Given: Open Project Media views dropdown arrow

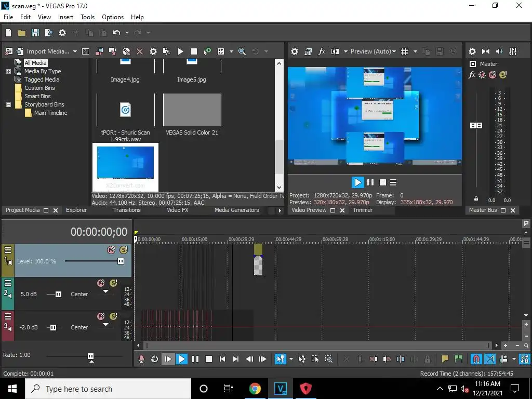Looking at the screenshot, I should coord(231,51).
